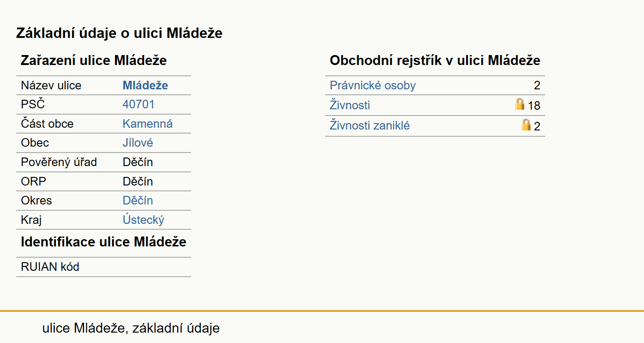This screenshot has width=644, height=343.
Task: Click the lock icon beside Živnosti zaniklé
Action: pyautogui.click(x=526, y=125)
